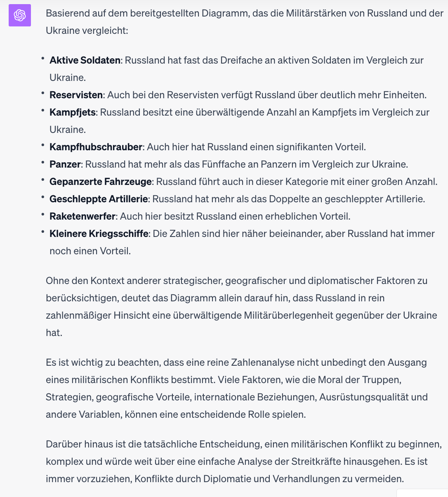
Task: Click the paragraph beginning 'Darüber hinaus ist'
Action: (x=244, y=461)
